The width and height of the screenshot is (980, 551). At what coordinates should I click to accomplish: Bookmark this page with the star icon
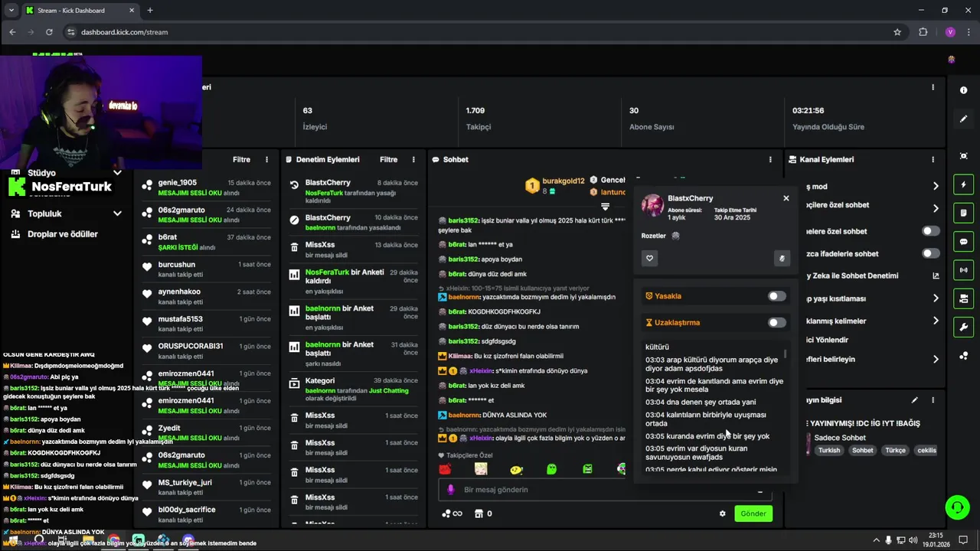coord(897,32)
